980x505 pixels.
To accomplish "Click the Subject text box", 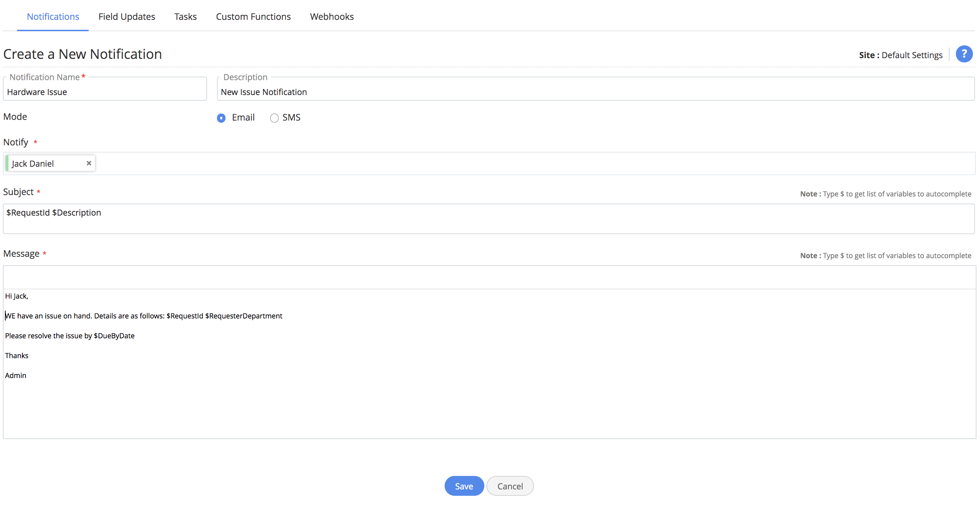I will click(x=489, y=218).
